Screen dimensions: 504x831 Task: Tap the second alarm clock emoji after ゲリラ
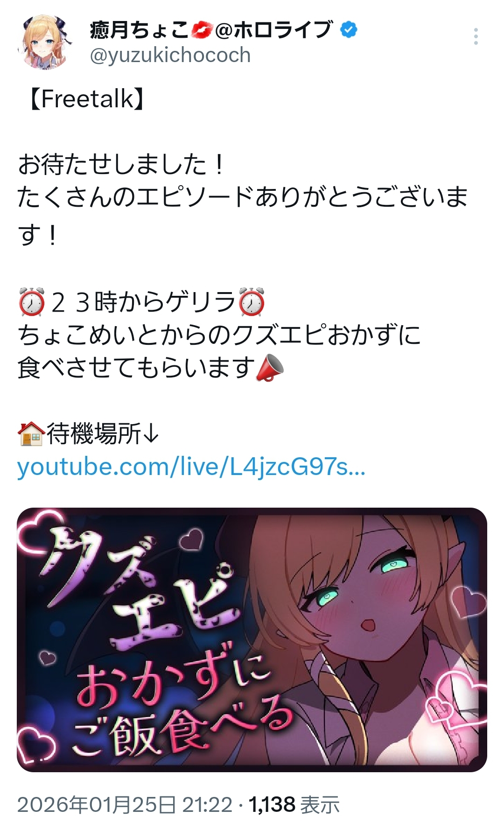[x=252, y=302]
